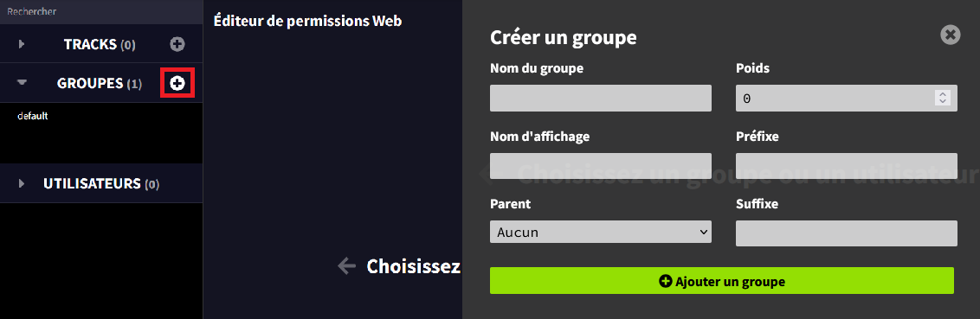Select the default group in the list
The image size is (980, 319).
[33, 116]
